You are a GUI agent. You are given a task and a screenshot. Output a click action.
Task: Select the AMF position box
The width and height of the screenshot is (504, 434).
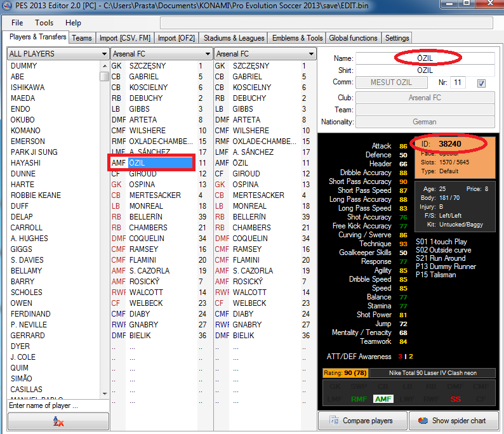click(383, 399)
